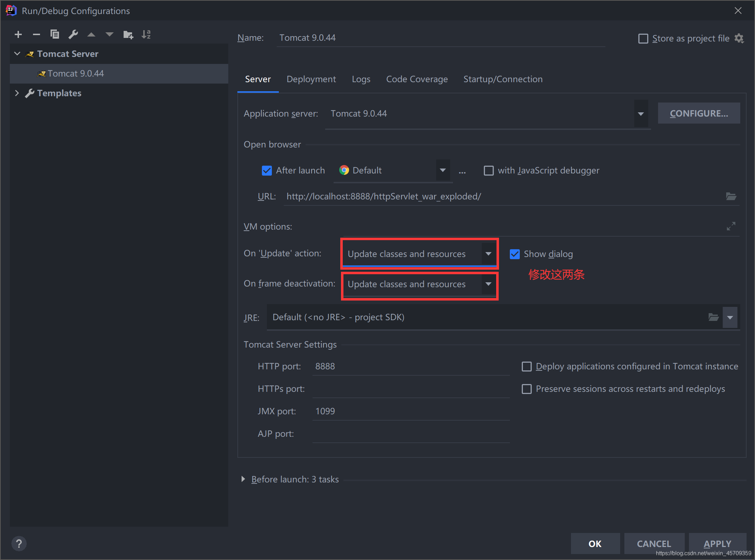Open browser Default dropdown
Screen dimensions: 755x560
coord(443,171)
